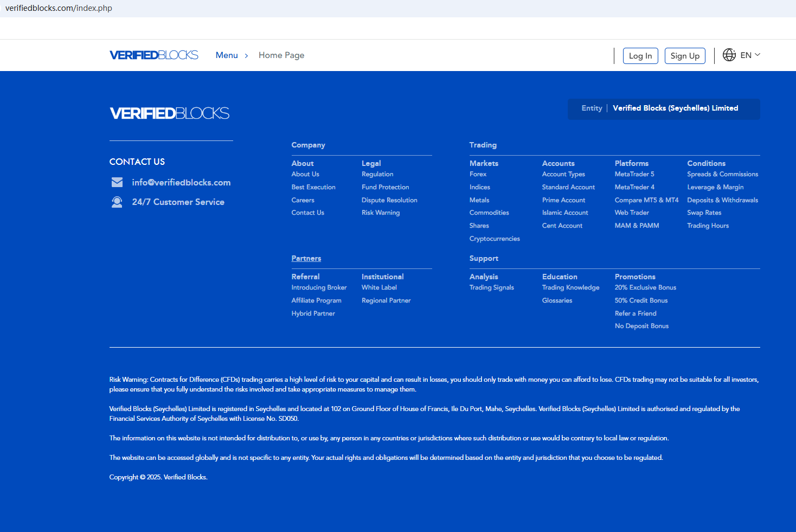Open Contact Us link

pos(307,213)
